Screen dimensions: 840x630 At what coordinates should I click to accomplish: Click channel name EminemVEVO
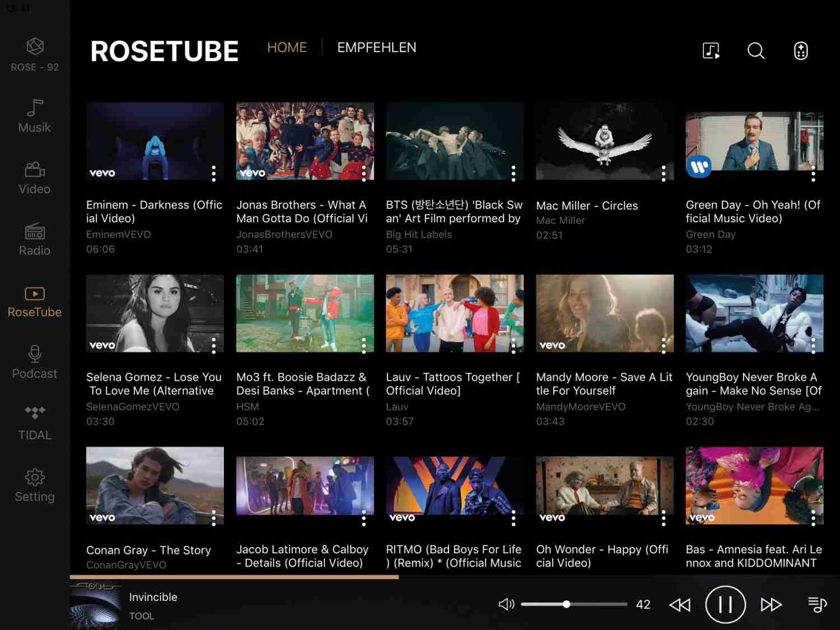119,234
